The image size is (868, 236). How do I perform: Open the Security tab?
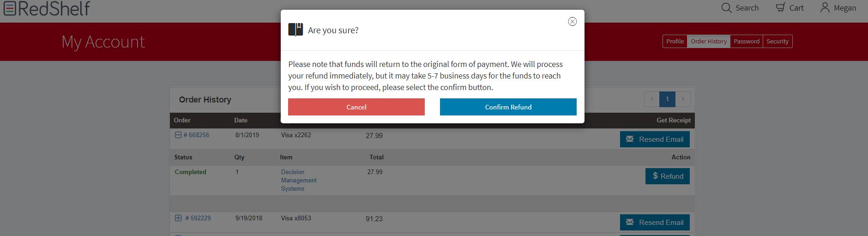tap(778, 41)
